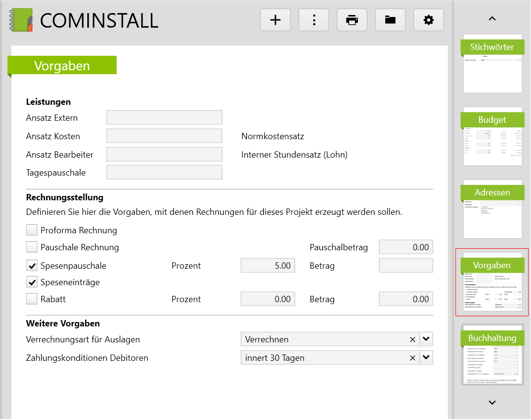This screenshot has height=420, width=531.
Task: Clear innert 30 Tagen with X icon
Action: [413, 358]
